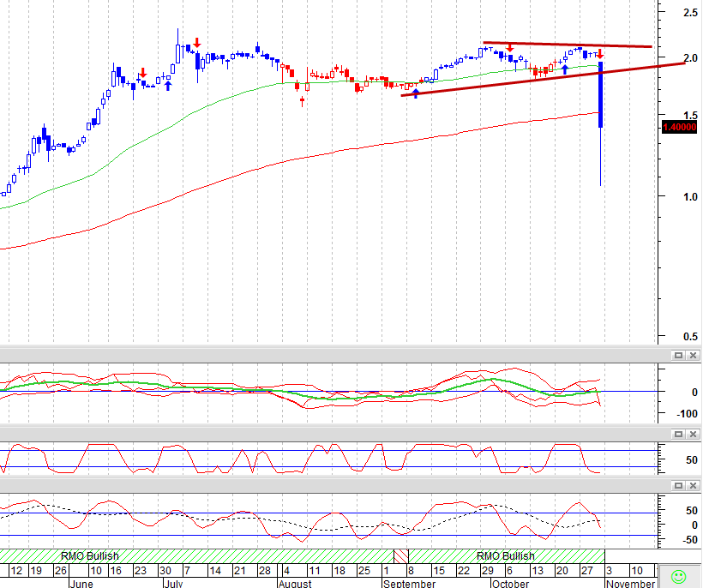
Task: Click the November label on the date axis
Action: point(630,583)
